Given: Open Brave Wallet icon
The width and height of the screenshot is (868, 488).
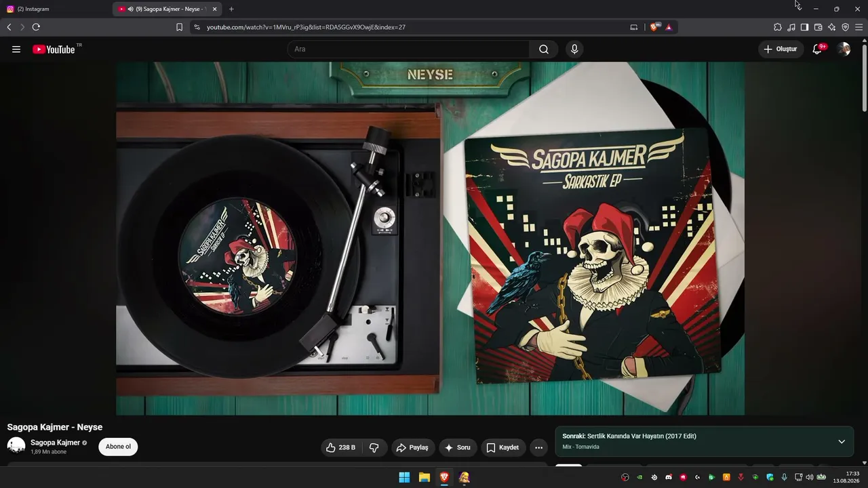Looking at the screenshot, I should click(818, 27).
